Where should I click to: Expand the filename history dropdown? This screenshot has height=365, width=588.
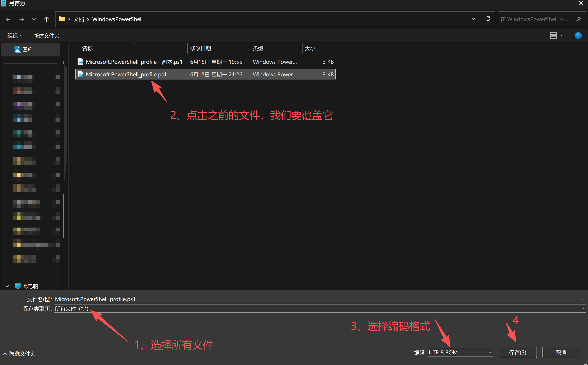pyautogui.click(x=582, y=299)
